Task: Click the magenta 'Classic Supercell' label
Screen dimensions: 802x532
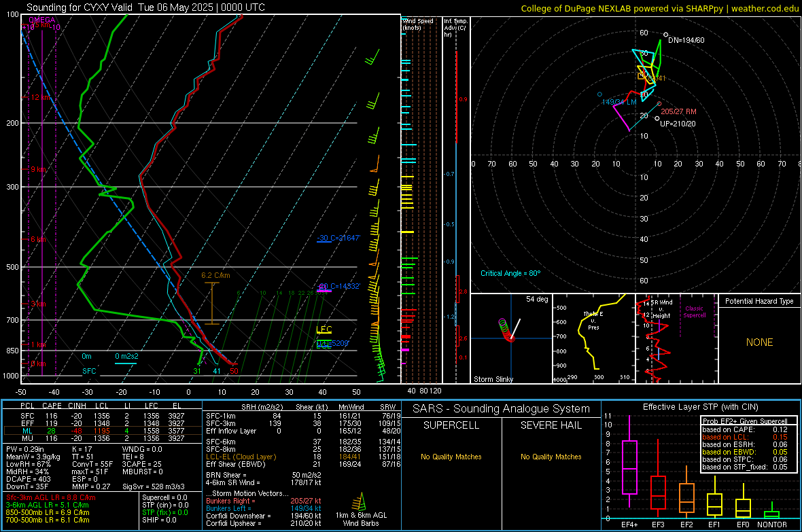Action: tap(694, 312)
